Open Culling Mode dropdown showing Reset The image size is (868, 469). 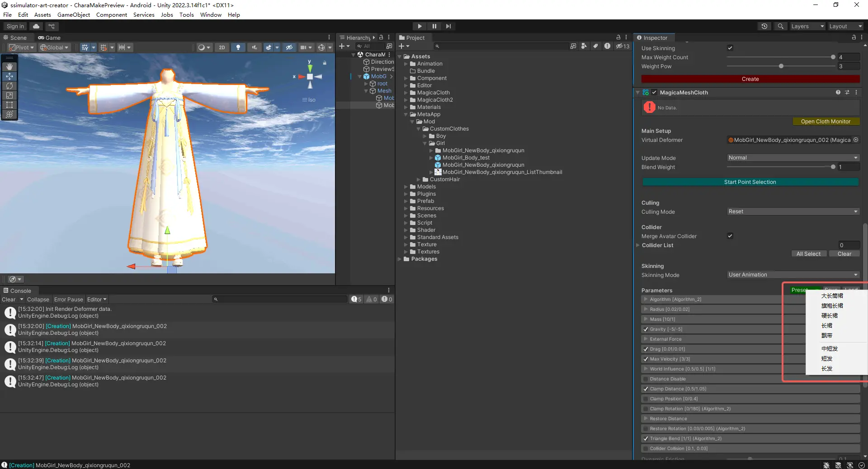793,211
